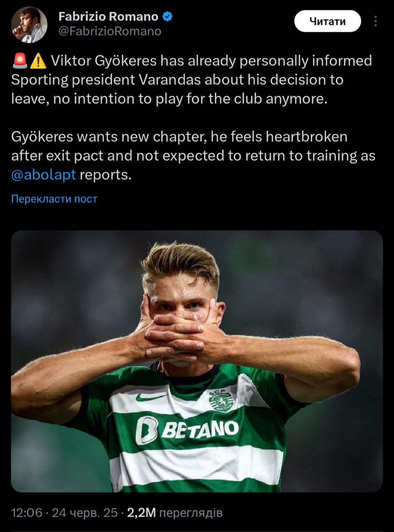Open the three-dot more options menu
This screenshot has width=394, height=532.
[x=376, y=22]
